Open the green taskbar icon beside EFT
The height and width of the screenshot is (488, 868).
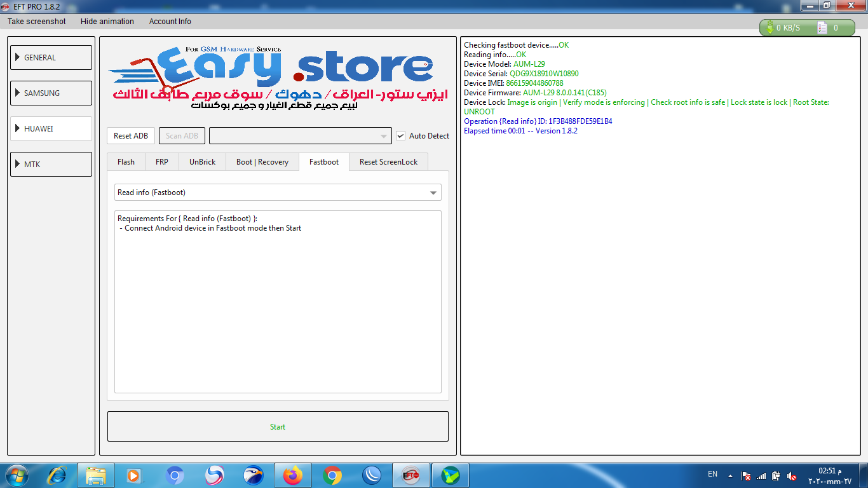tap(451, 475)
